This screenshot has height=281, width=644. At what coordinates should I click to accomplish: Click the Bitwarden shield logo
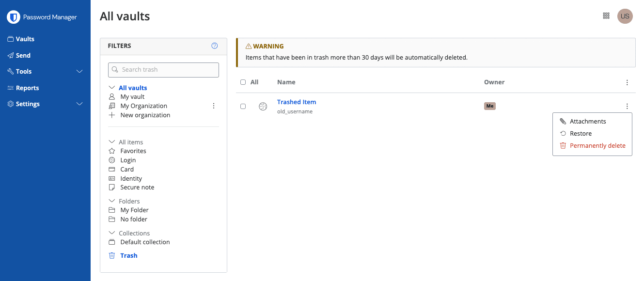tap(14, 17)
